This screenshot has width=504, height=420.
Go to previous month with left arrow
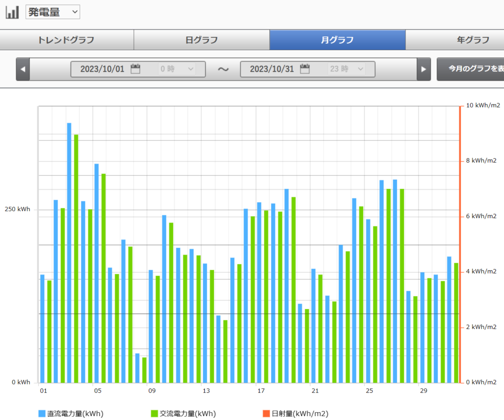point(23,69)
